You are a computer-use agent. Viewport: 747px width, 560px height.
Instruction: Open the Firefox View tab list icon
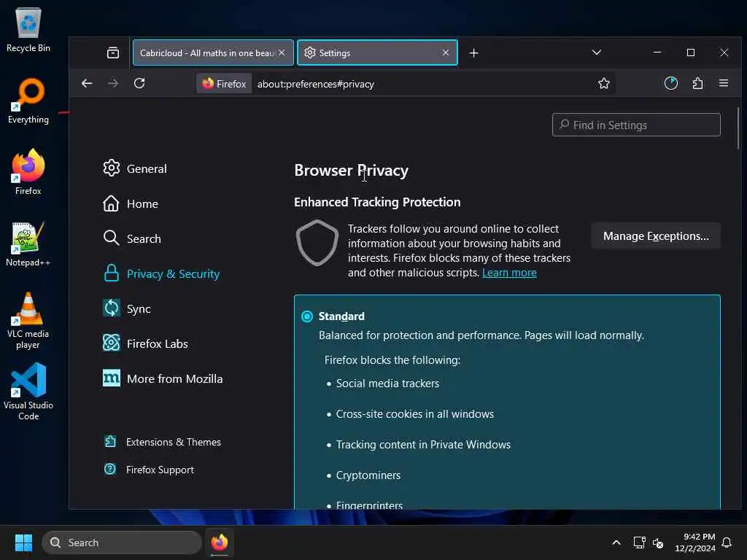pos(113,52)
